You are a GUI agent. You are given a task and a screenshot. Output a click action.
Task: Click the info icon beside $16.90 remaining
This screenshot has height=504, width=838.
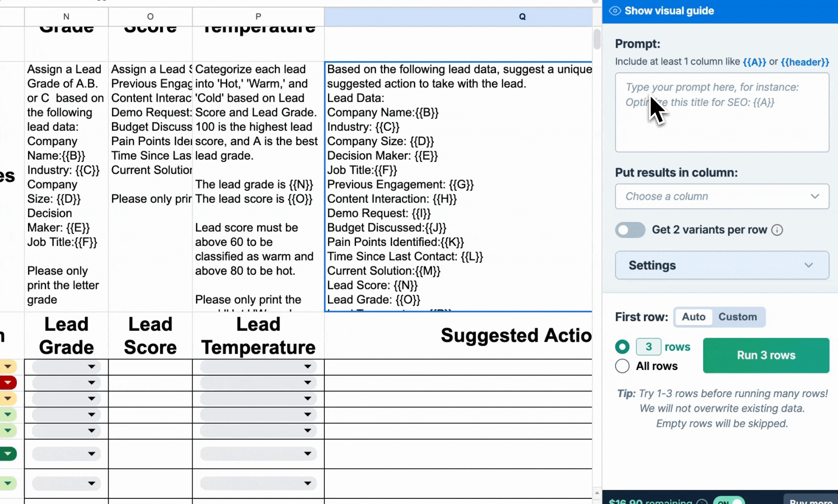click(x=702, y=502)
